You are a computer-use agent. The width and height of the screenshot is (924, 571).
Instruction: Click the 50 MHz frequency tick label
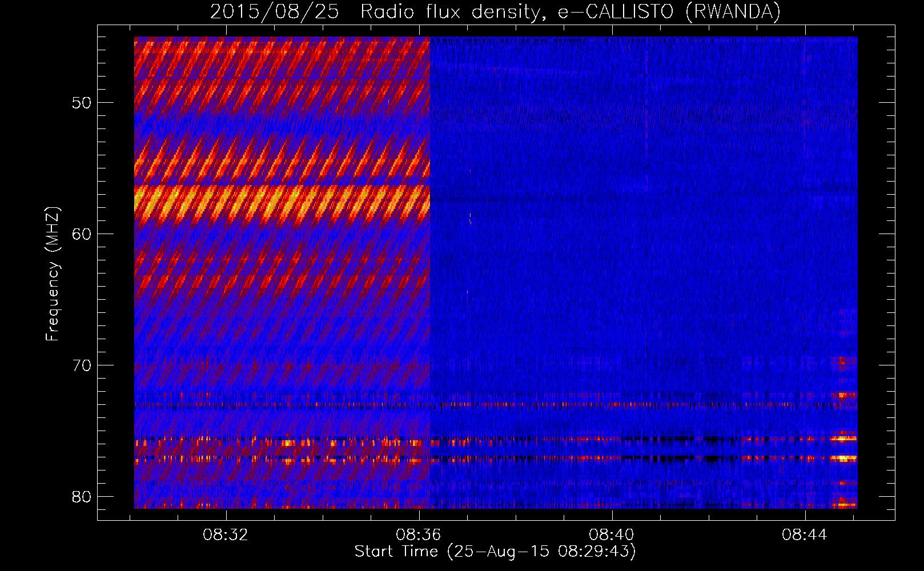coord(82,103)
